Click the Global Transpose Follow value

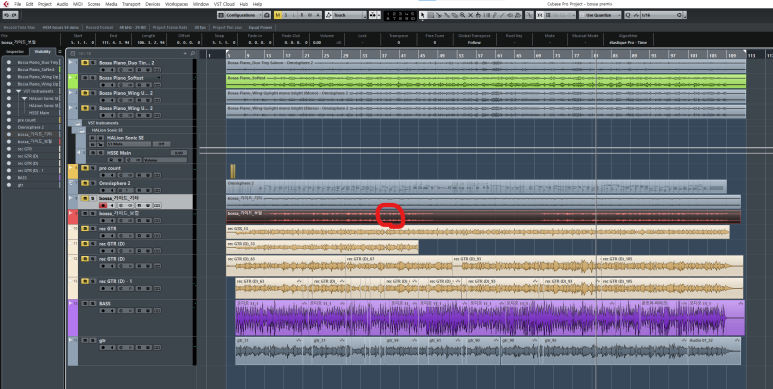(474, 42)
